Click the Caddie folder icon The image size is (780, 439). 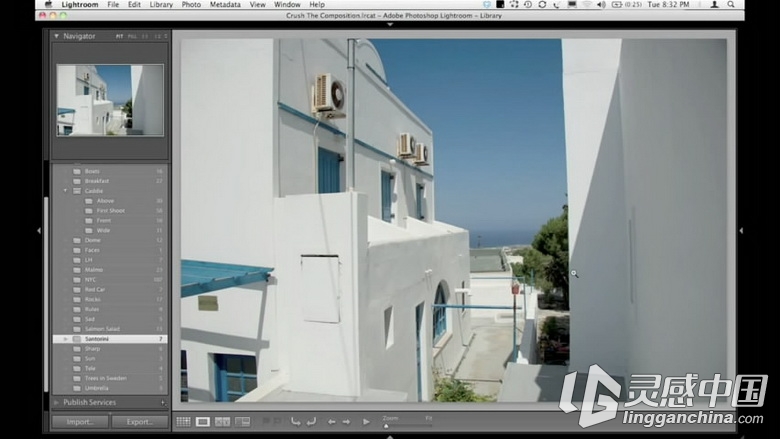click(x=77, y=191)
